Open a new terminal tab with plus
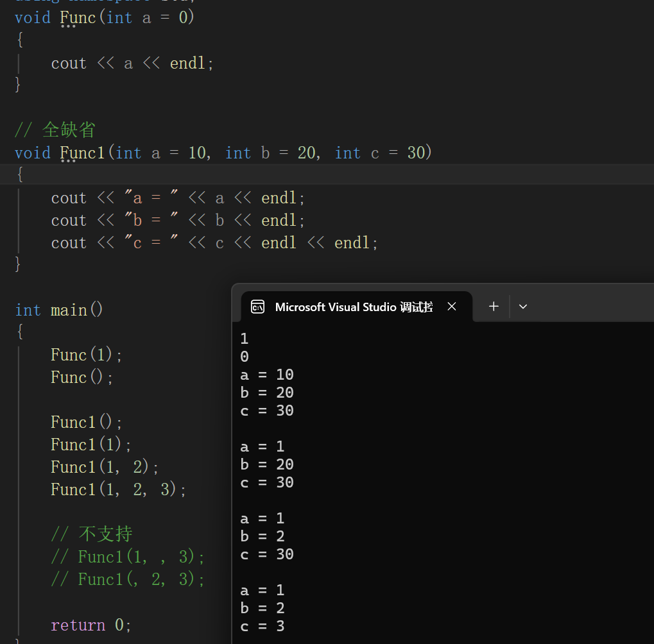 pyautogui.click(x=494, y=307)
